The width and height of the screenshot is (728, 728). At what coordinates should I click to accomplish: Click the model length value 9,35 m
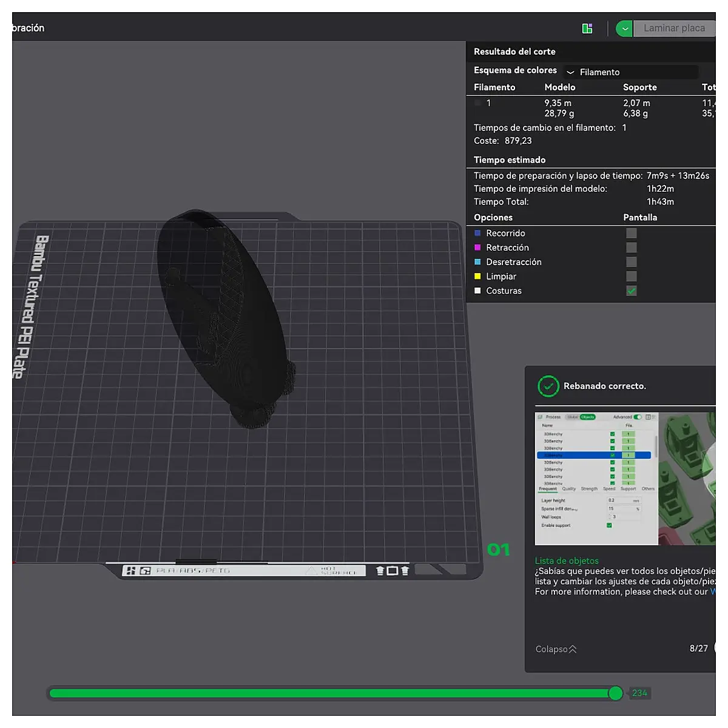558,103
